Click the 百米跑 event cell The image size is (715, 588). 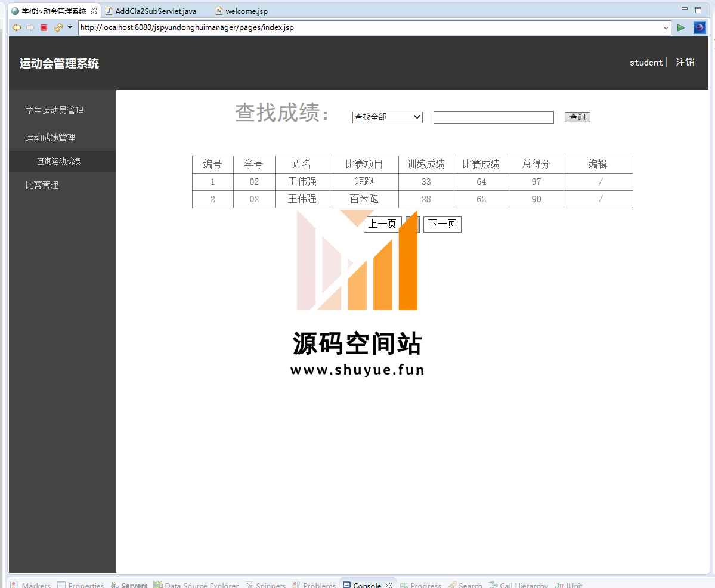click(x=364, y=199)
